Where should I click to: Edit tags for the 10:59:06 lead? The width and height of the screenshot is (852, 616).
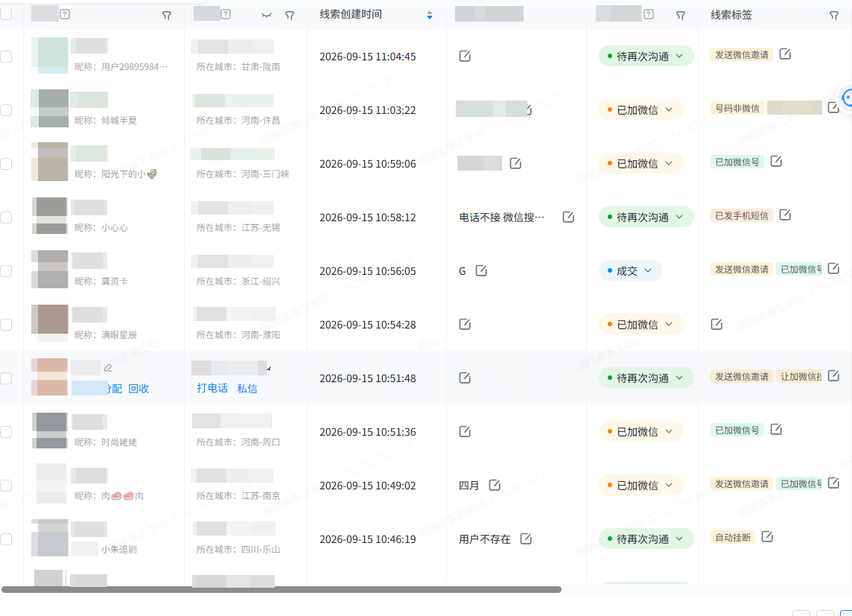[x=777, y=162]
